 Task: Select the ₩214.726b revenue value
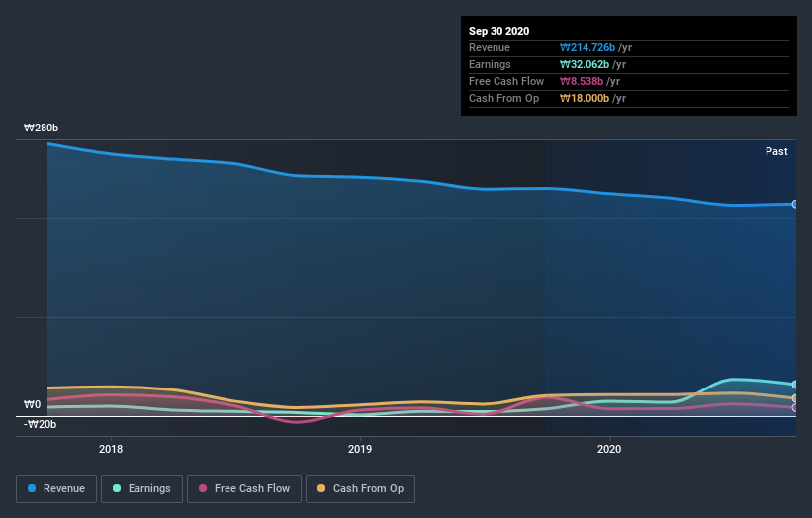click(x=587, y=48)
